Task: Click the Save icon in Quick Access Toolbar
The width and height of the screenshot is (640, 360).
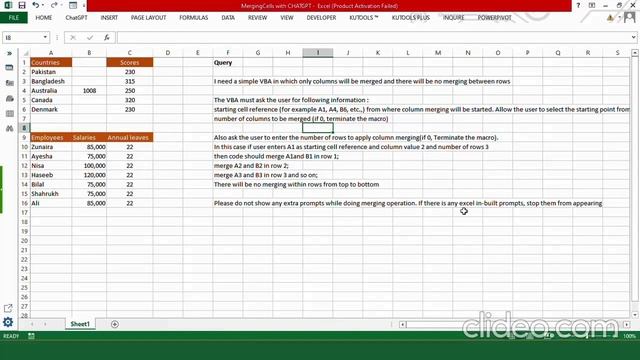Action: pos(22,5)
